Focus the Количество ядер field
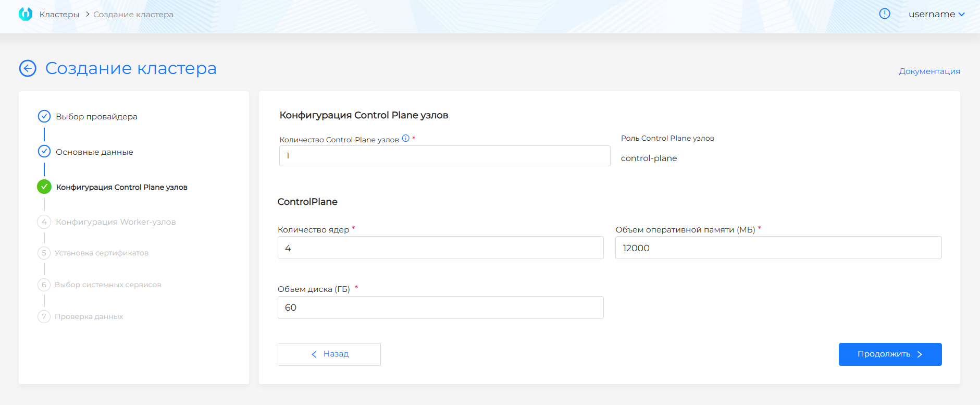The height and width of the screenshot is (405, 980). point(440,248)
